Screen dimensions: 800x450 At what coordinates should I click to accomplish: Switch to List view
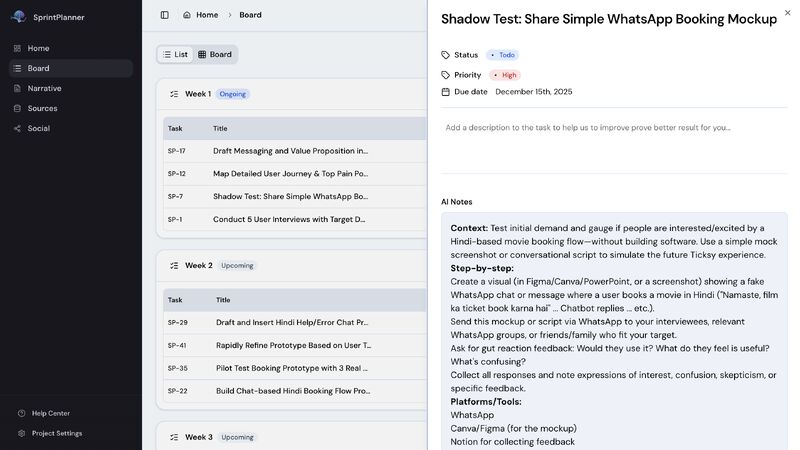[x=175, y=55]
